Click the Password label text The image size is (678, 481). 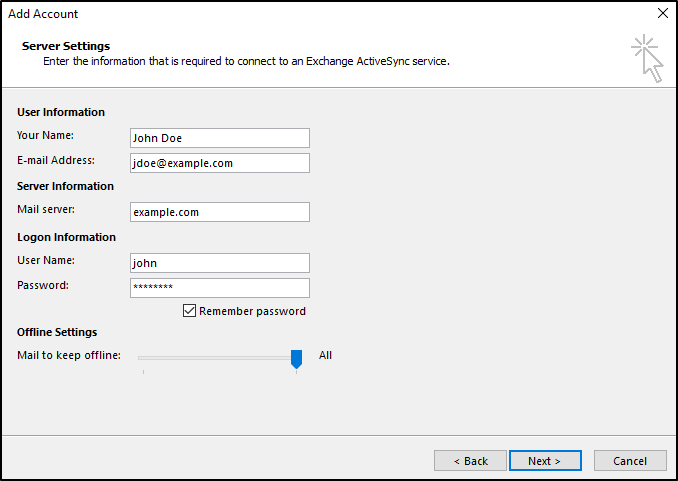coord(43,285)
